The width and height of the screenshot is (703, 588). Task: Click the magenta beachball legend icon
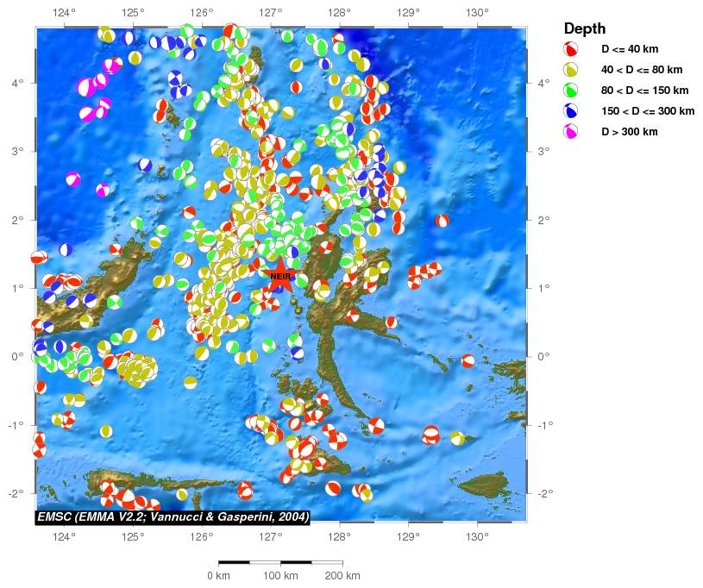tap(571, 132)
